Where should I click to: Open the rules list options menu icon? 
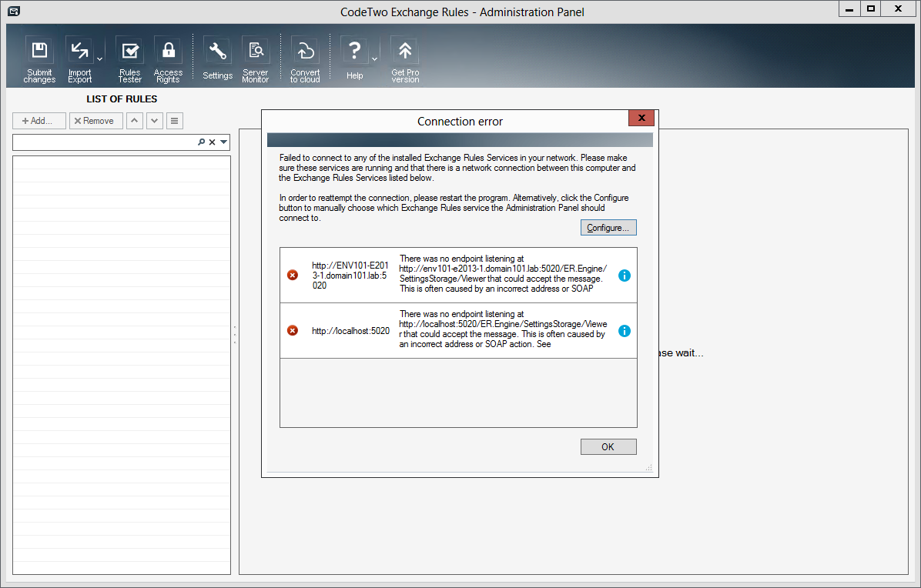pyautogui.click(x=175, y=121)
